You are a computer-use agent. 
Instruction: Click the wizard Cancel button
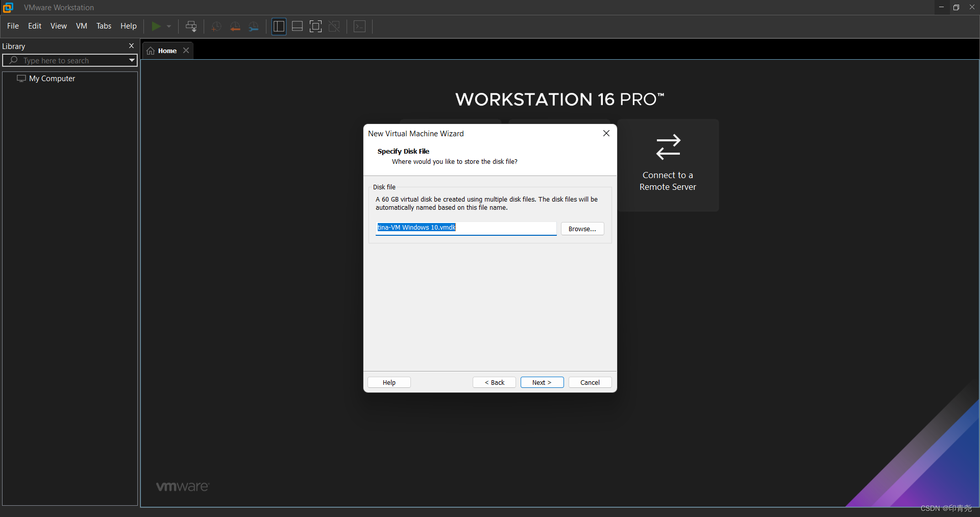(590, 382)
